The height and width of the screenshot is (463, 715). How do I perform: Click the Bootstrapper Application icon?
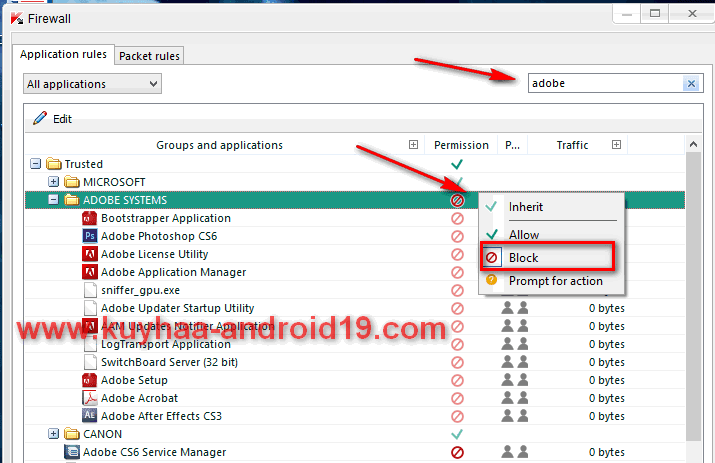(89, 218)
